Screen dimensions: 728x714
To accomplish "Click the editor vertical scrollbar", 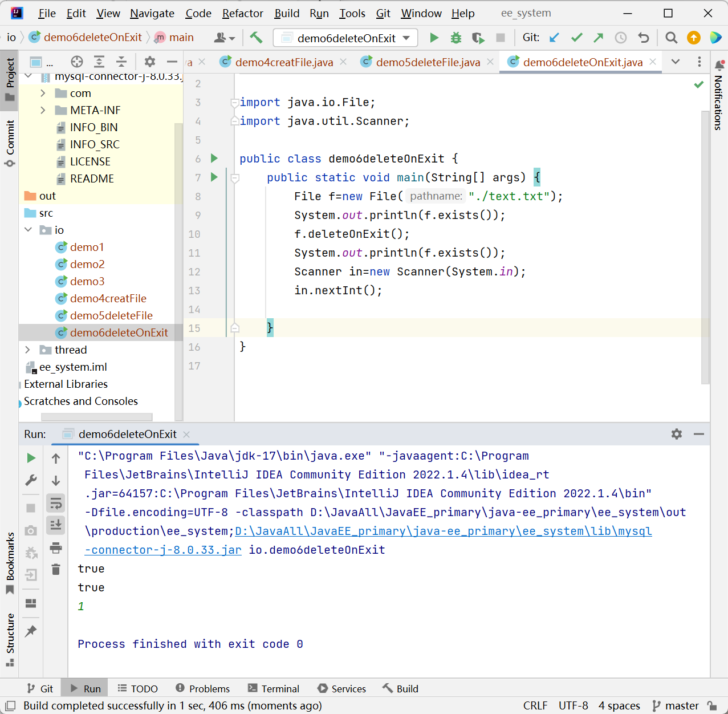I will [x=705, y=246].
